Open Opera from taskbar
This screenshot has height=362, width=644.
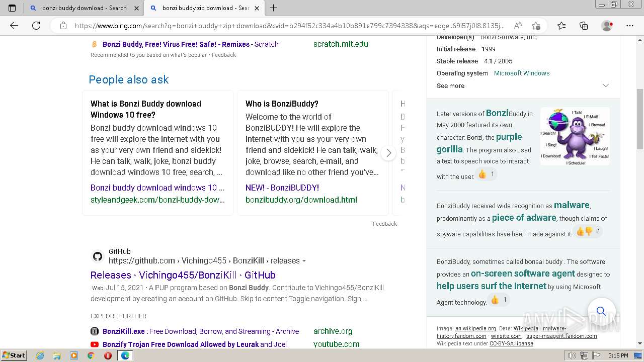108,355
